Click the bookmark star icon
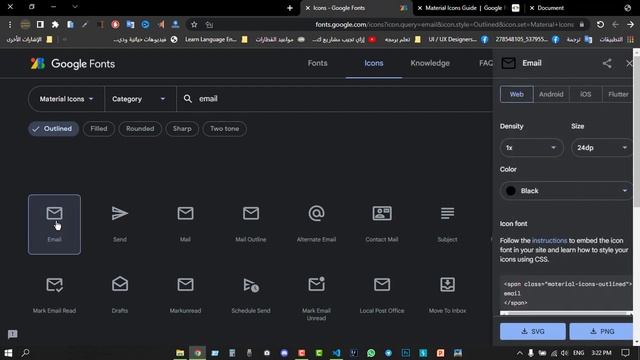The image size is (640, 360). pyautogui.click(x=194, y=24)
